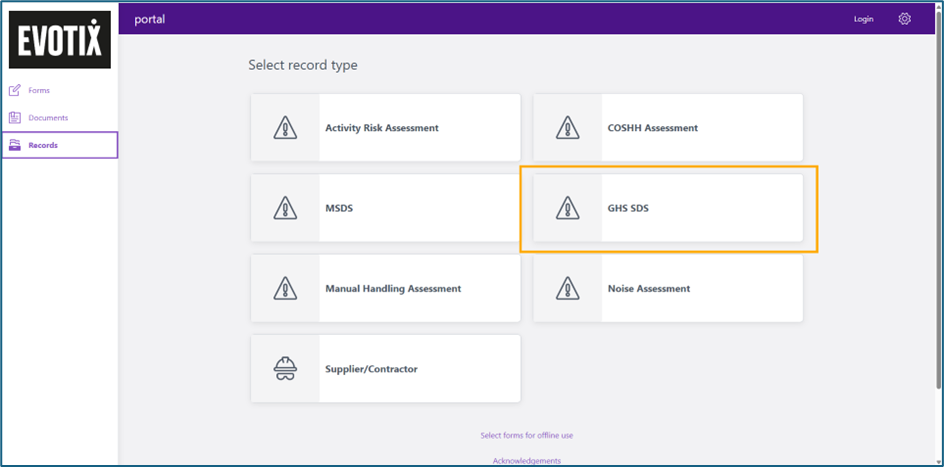944x467 pixels.
Task: Go to the Documents sidebar section
Action: [x=48, y=118]
